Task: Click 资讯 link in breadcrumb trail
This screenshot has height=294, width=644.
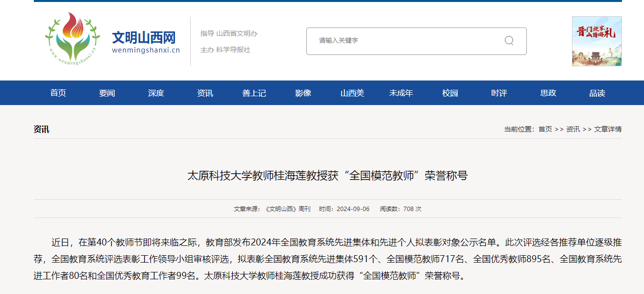Action: click(x=573, y=129)
